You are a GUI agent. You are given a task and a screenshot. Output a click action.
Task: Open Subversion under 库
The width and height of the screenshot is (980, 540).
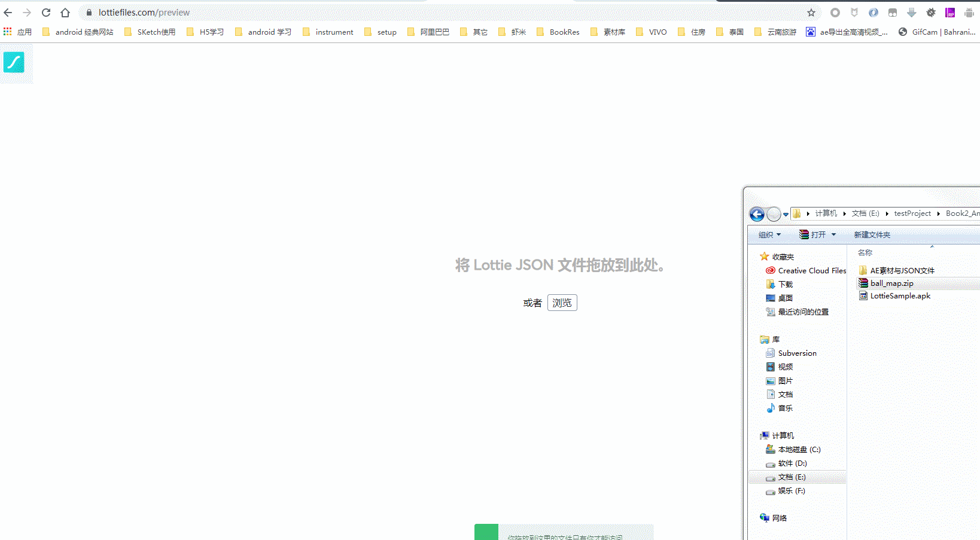pos(791,353)
